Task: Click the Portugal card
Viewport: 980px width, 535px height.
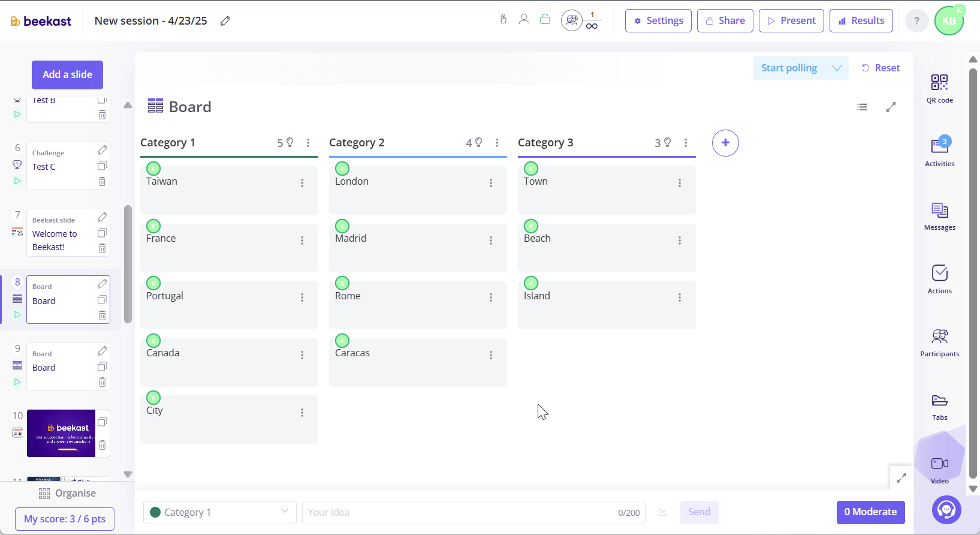Action: (x=229, y=305)
